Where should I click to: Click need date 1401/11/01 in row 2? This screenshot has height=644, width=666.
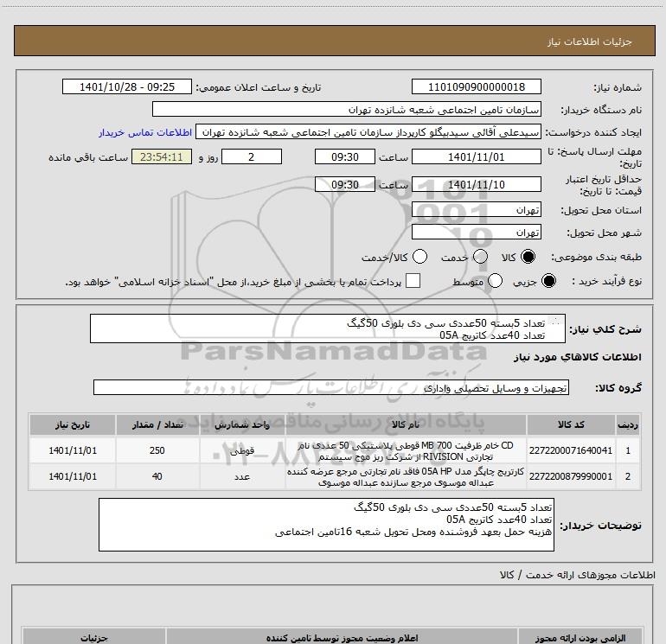pyautogui.click(x=73, y=476)
